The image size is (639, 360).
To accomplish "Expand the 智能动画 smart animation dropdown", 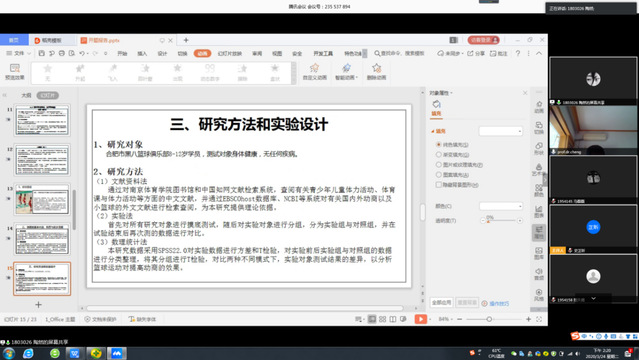I will pos(346,71).
